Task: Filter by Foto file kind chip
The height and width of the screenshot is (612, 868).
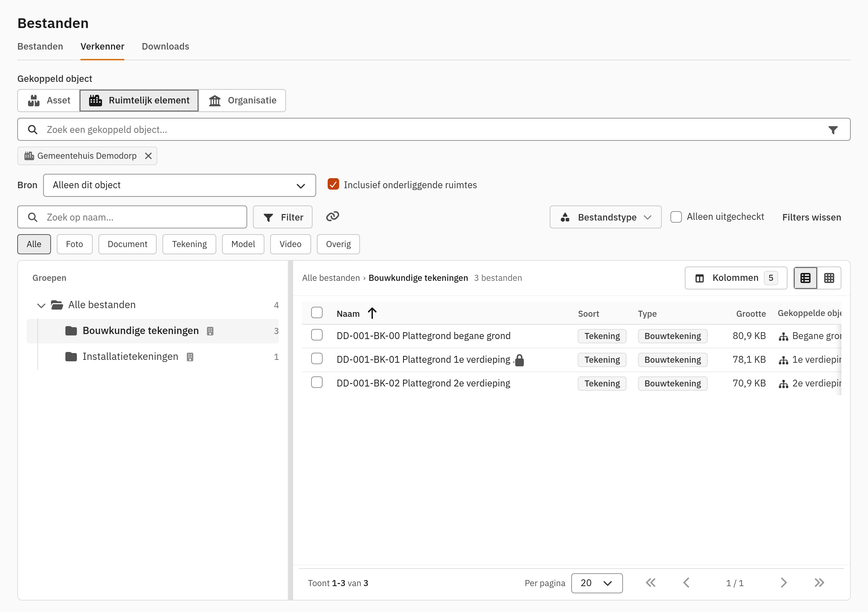Action: pyautogui.click(x=74, y=244)
